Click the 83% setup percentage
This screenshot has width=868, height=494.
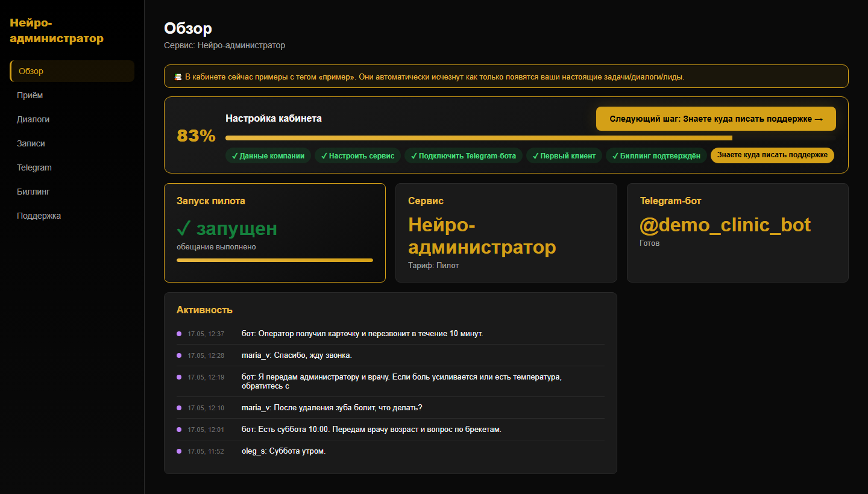196,136
